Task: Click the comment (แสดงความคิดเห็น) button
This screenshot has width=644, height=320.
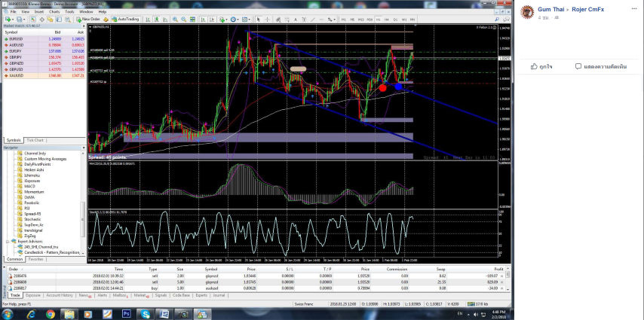Action: point(601,66)
